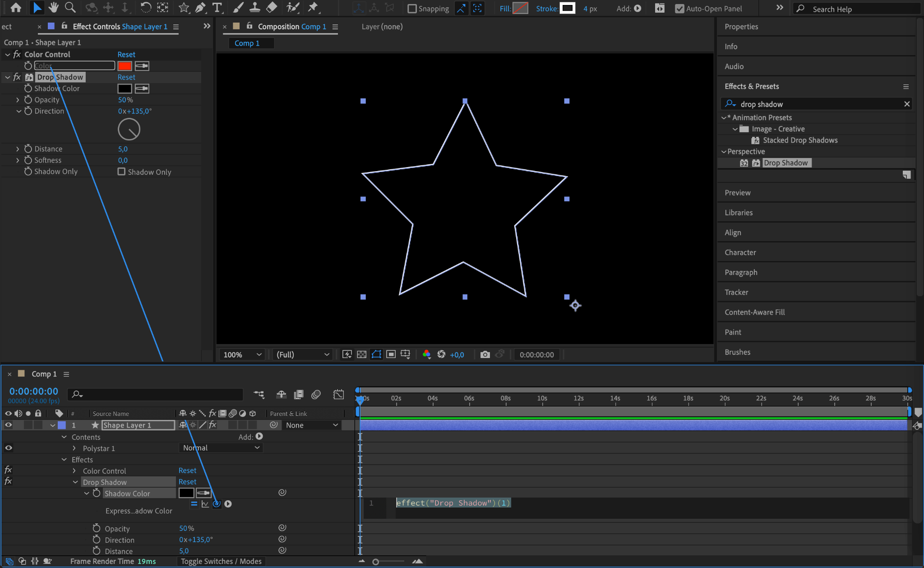Expand the Polystar 1 group

point(74,448)
